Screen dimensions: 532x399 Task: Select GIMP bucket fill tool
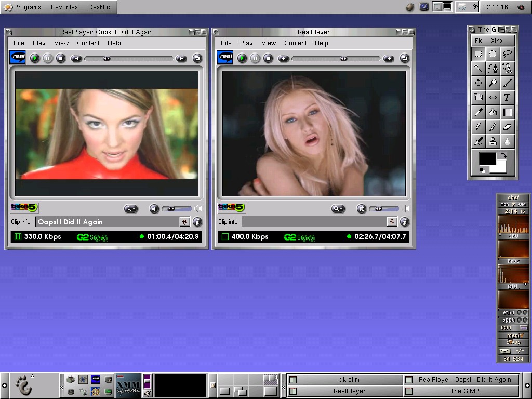click(493, 112)
